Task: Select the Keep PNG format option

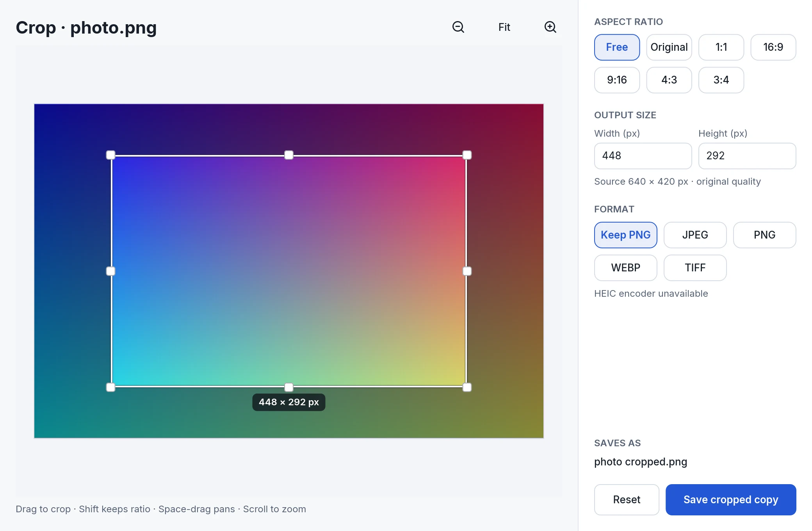Action: pos(626,235)
